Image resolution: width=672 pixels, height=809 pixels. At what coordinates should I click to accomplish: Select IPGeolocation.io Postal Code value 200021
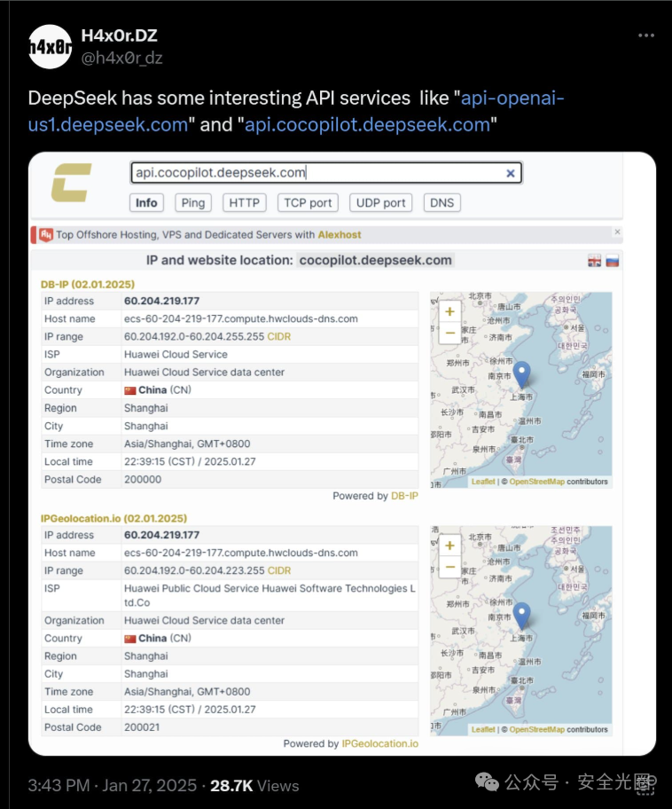[x=142, y=727]
